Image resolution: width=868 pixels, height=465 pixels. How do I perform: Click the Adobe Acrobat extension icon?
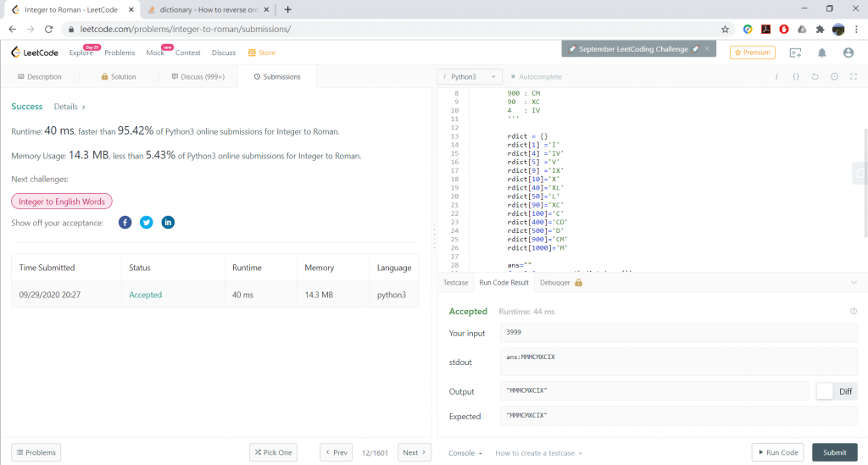point(765,30)
